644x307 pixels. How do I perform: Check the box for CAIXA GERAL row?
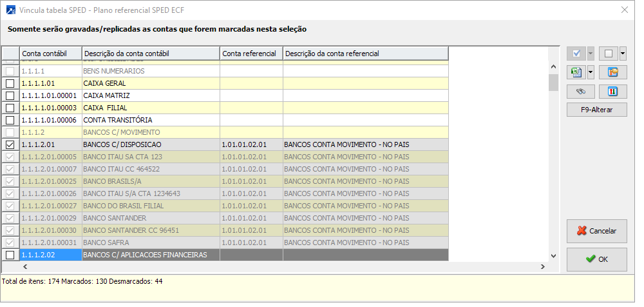point(10,84)
